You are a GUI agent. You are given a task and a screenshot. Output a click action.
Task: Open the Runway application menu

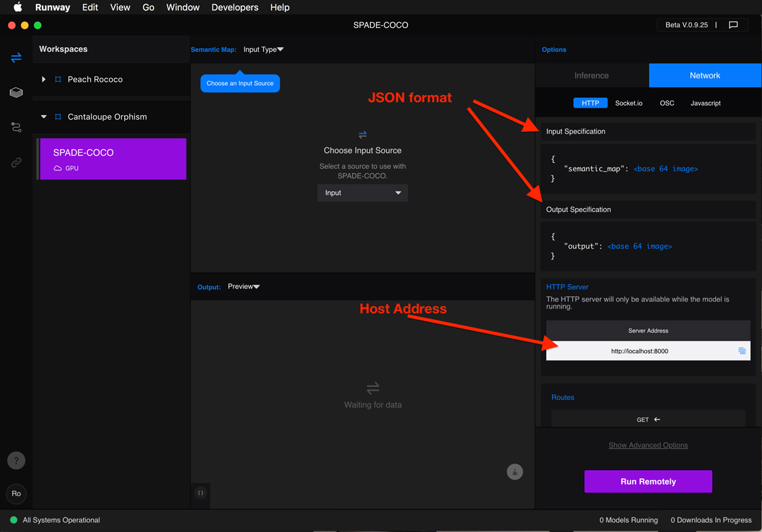pyautogui.click(x=53, y=7)
